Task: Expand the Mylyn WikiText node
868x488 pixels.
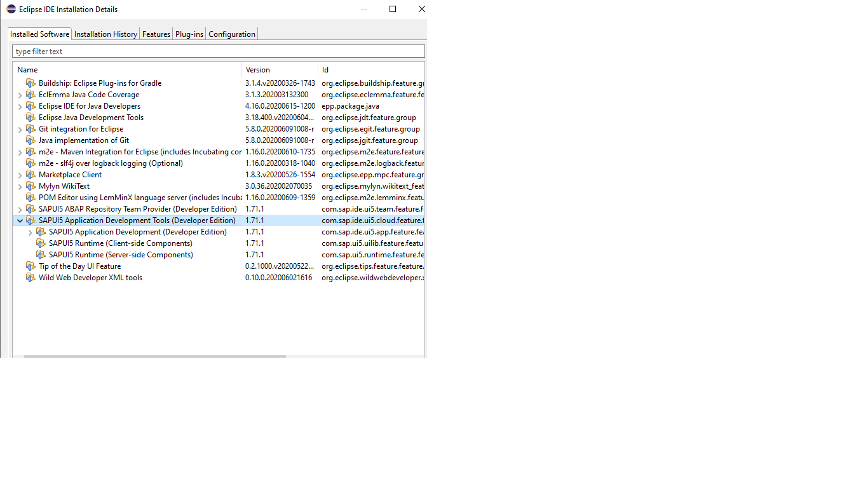Action: 20,187
